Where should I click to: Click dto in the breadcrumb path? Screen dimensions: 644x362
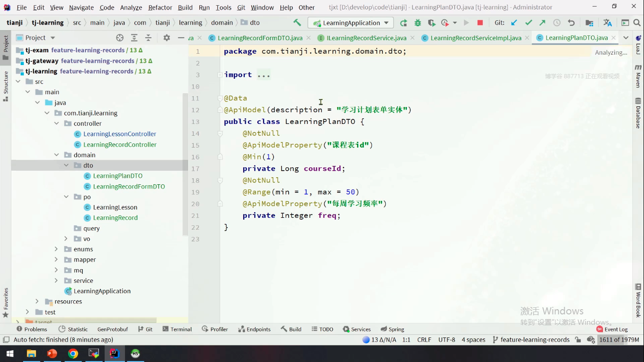[x=250, y=23]
